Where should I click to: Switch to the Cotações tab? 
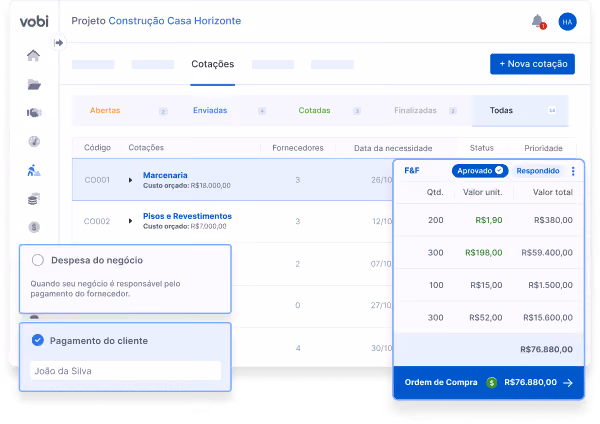[212, 64]
